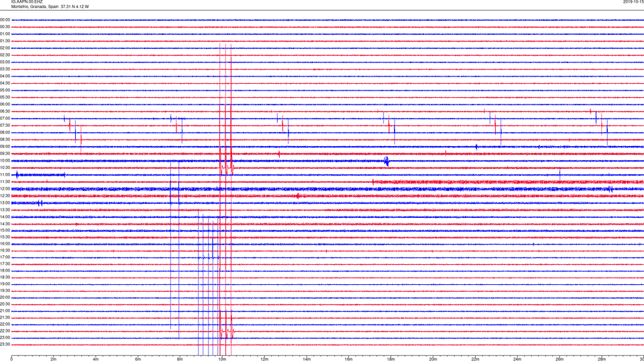Click the 4m tick label on the time axis

pyautogui.click(x=96, y=359)
